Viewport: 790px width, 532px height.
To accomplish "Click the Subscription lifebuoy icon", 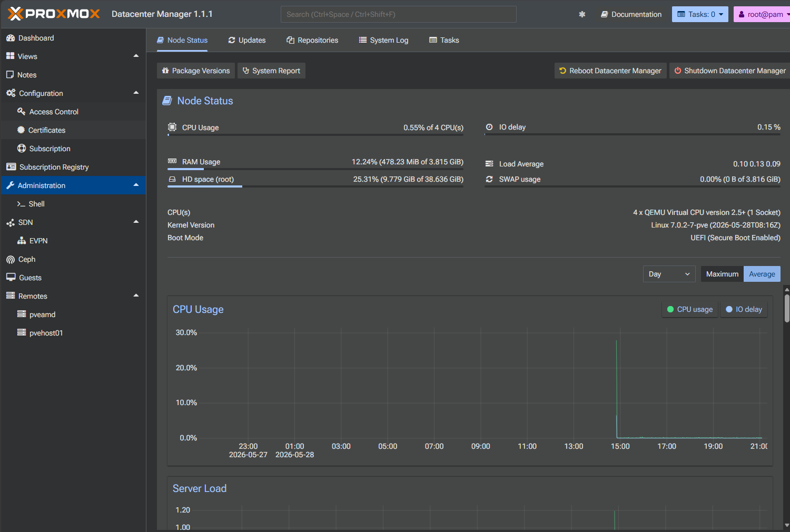I will 22,148.
